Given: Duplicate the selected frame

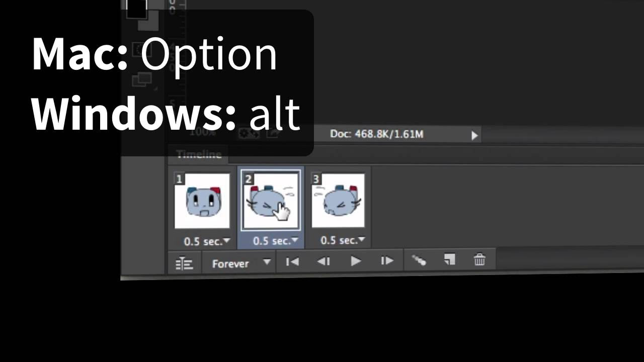Looking at the screenshot, I should pyautogui.click(x=449, y=259).
